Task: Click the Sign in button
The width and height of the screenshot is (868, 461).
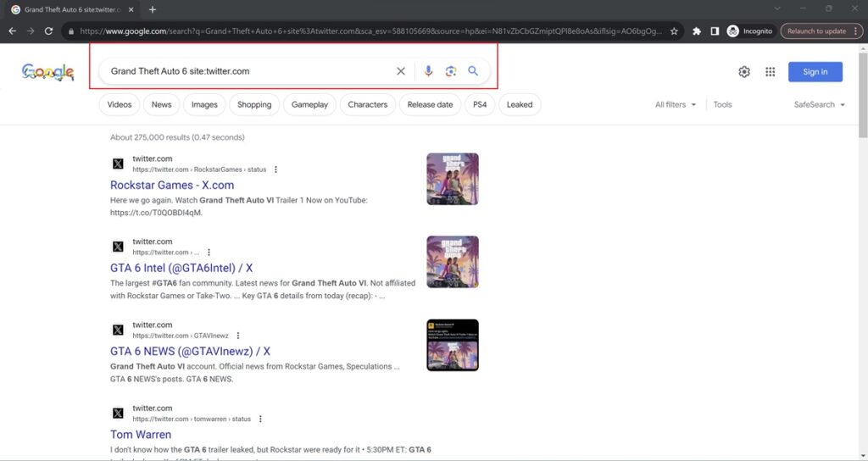Action: point(815,72)
